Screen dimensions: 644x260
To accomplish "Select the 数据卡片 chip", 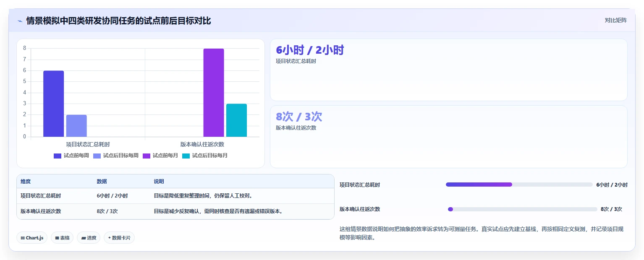I will click(119, 238).
